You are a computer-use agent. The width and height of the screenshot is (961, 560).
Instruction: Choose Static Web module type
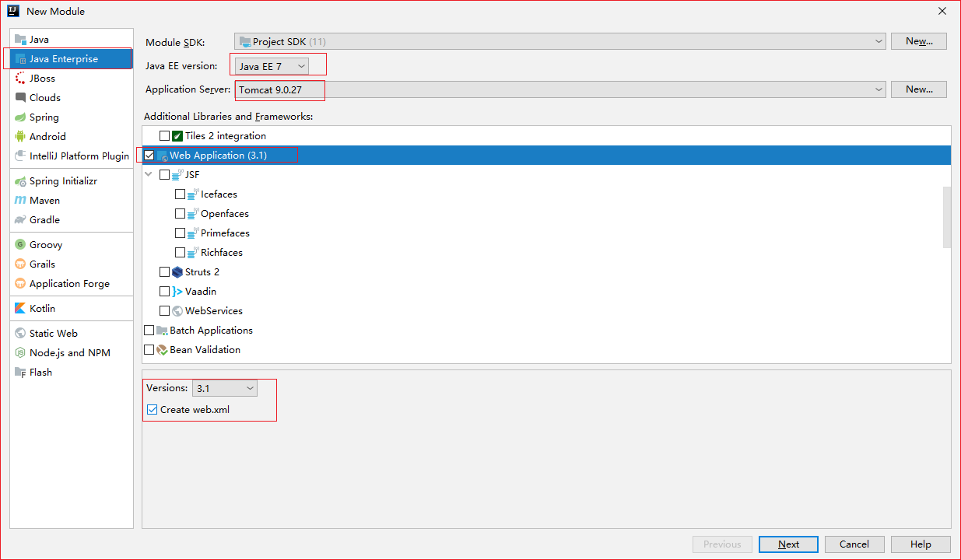click(72, 334)
